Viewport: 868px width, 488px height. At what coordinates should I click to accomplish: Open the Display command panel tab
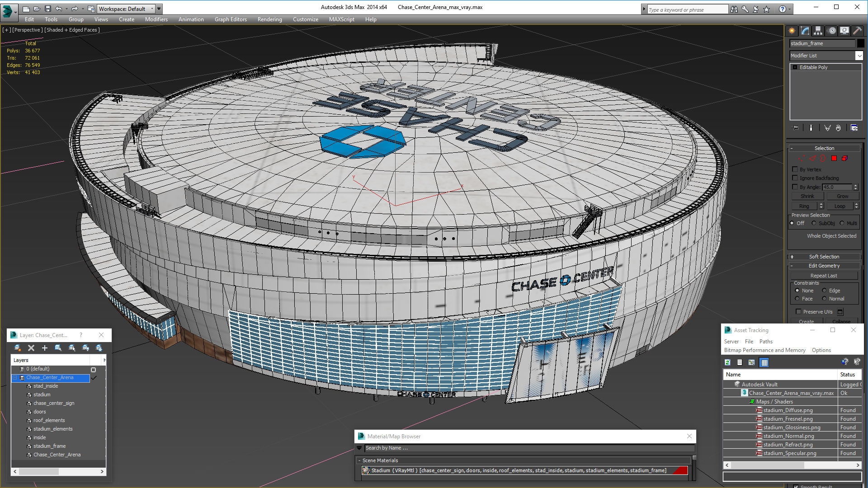(x=844, y=31)
